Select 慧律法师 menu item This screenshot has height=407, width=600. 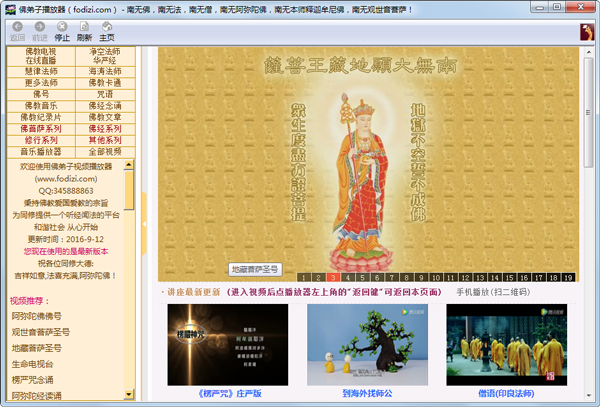[41, 72]
